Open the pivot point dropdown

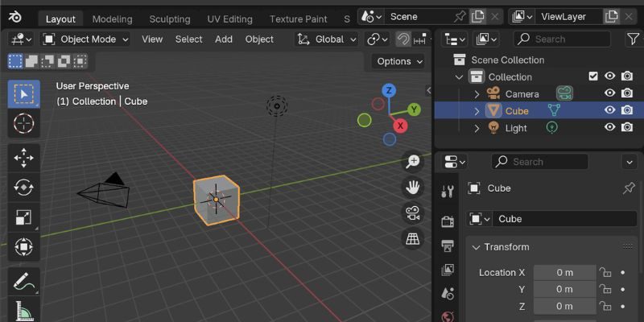click(x=377, y=39)
